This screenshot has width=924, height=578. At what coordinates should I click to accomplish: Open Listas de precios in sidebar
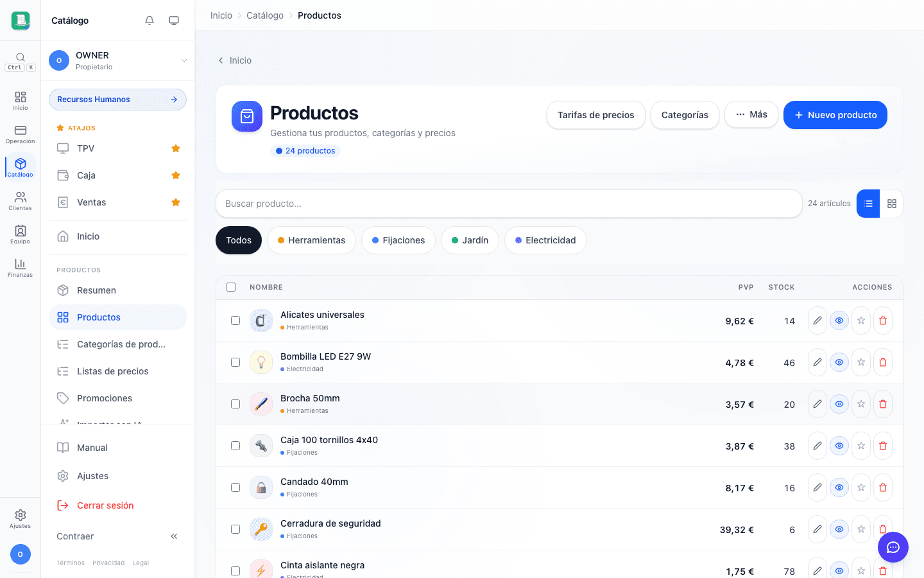pos(117,371)
